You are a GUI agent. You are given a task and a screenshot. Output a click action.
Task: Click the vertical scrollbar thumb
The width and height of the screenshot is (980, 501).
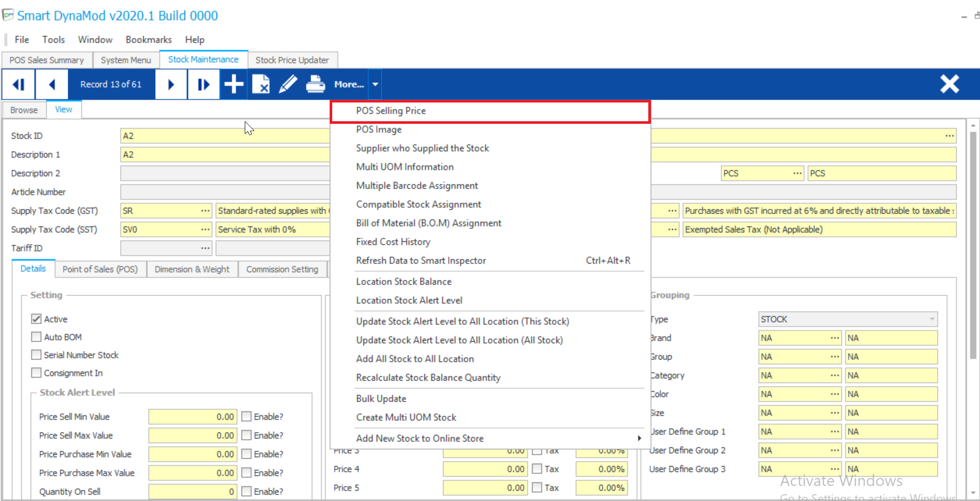click(x=973, y=245)
